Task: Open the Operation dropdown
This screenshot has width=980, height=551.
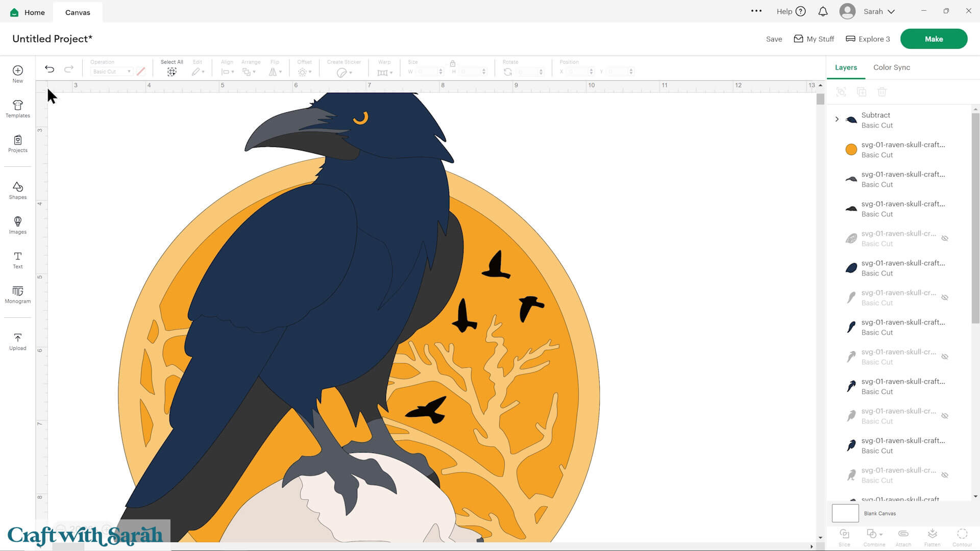Action: point(111,71)
